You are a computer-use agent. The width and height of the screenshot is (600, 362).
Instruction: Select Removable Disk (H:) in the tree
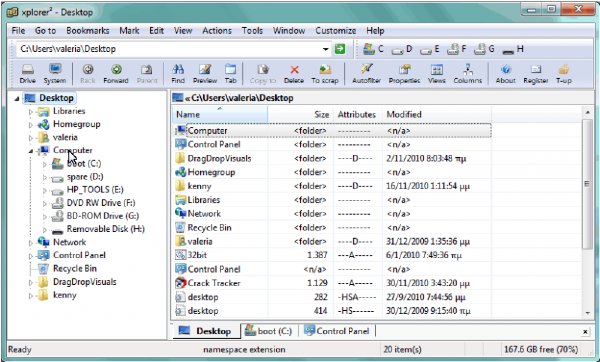click(x=106, y=229)
